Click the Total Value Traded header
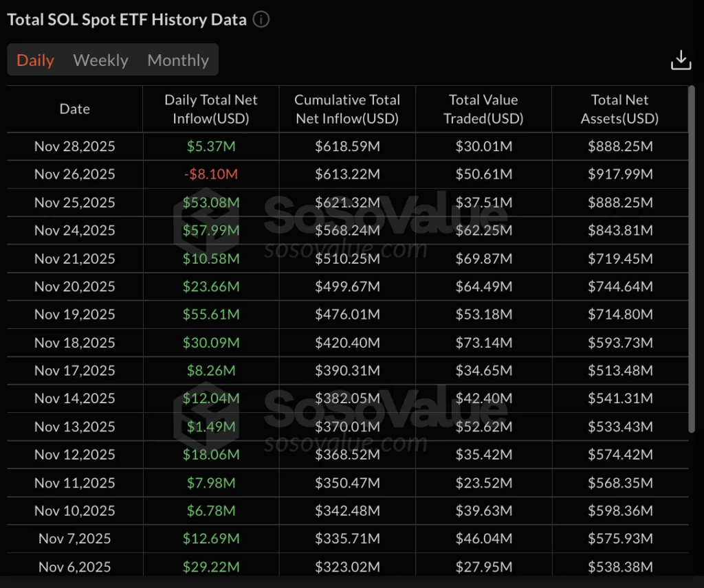 pos(483,109)
